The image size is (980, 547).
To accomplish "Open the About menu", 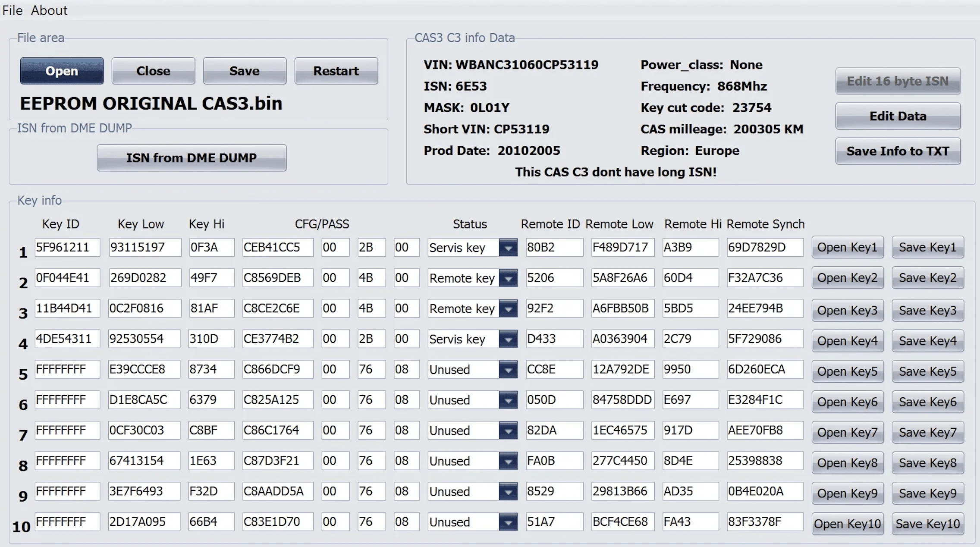I will 49,10.
